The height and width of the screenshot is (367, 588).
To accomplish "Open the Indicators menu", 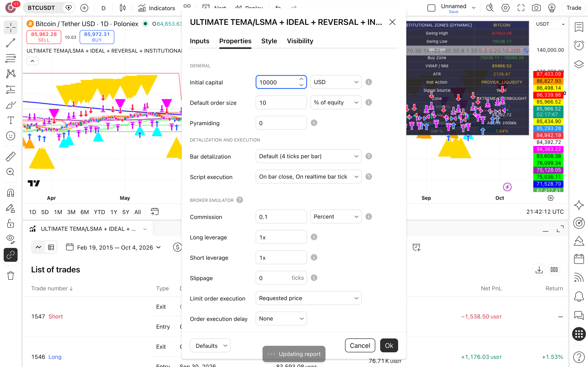I will (157, 8).
